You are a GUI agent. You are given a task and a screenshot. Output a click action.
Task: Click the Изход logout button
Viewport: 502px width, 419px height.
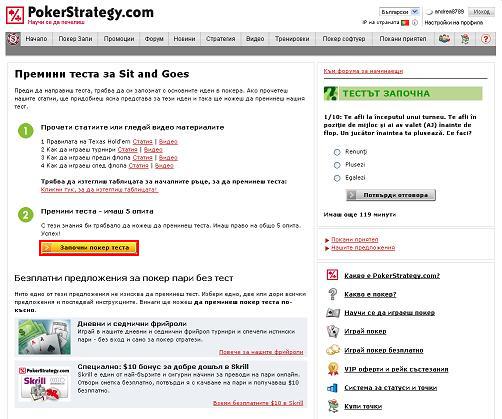[x=481, y=12]
